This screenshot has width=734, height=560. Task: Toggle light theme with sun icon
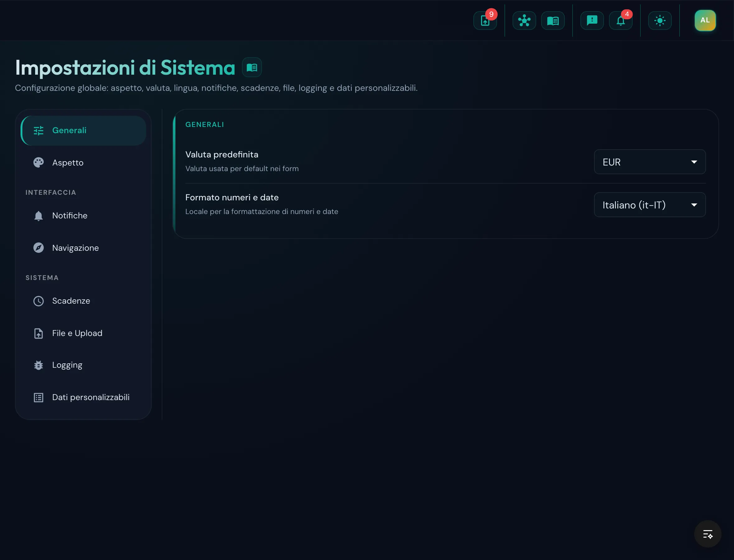660,21
